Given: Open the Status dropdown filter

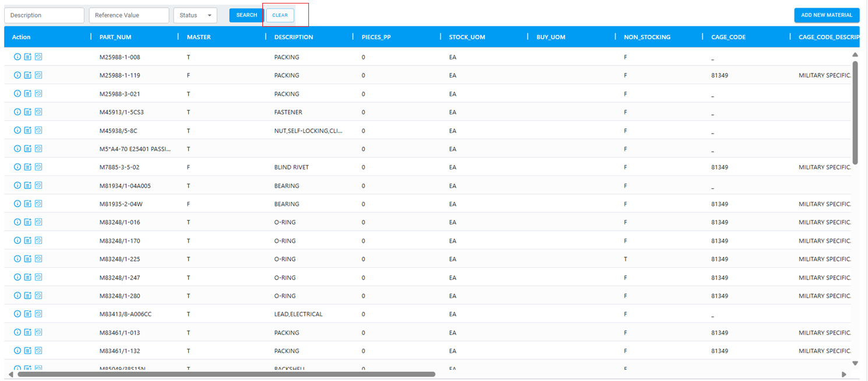Looking at the screenshot, I should (195, 15).
